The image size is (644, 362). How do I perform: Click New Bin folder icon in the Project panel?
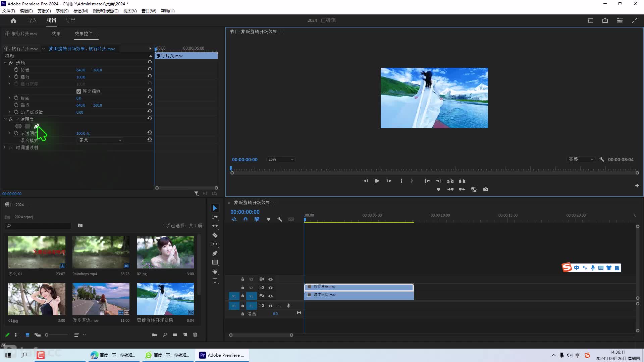(x=175, y=335)
